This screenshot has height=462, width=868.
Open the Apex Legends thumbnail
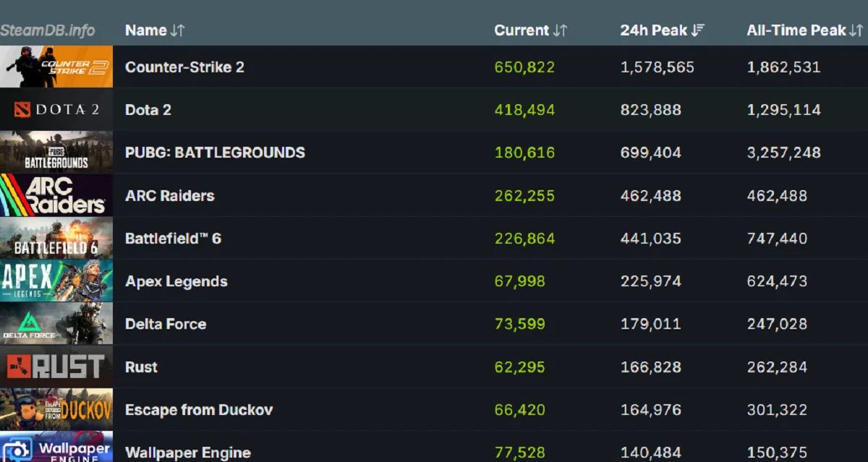coord(56,281)
